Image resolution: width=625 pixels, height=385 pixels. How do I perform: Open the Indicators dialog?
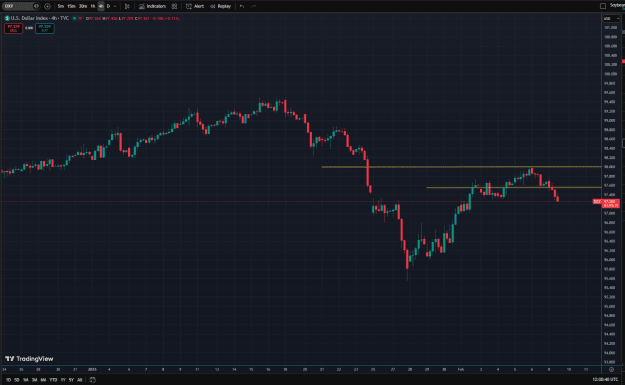click(152, 6)
